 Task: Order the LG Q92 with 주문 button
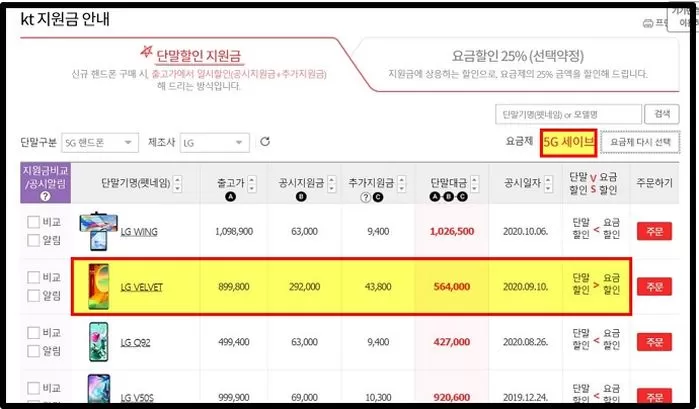pyautogui.click(x=654, y=342)
